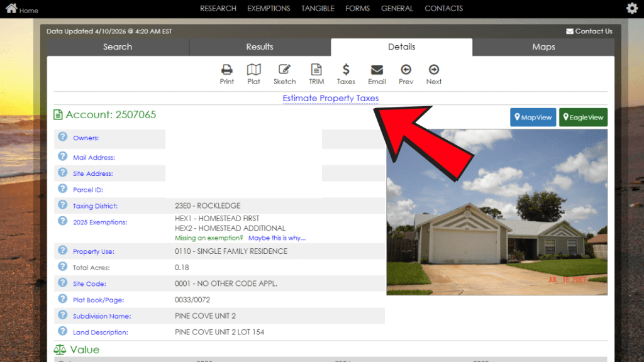Open the EXEMPTIONS menu
This screenshot has width=644, height=362.
pos(269,8)
